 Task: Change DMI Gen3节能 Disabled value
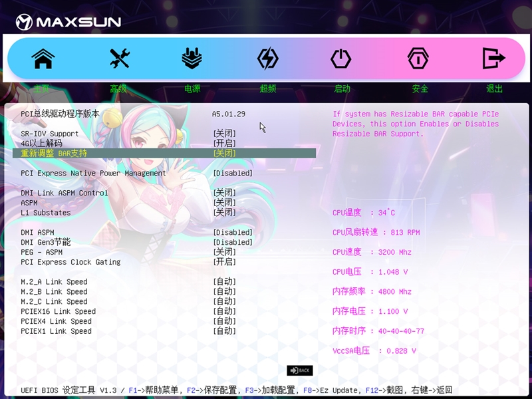pos(233,243)
